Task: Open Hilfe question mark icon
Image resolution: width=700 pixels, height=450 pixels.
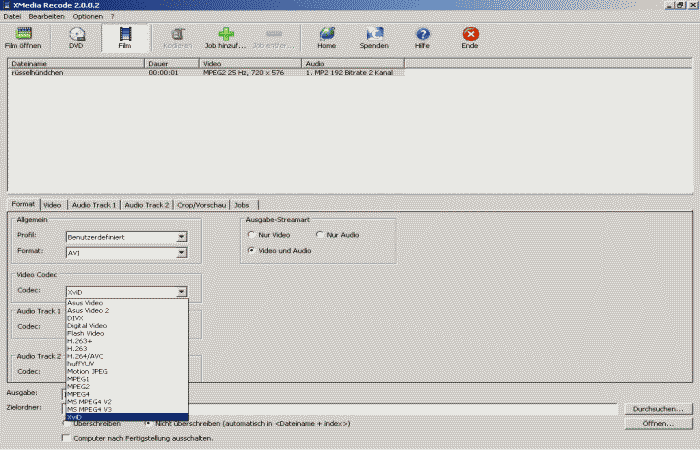Action: tap(423, 35)
